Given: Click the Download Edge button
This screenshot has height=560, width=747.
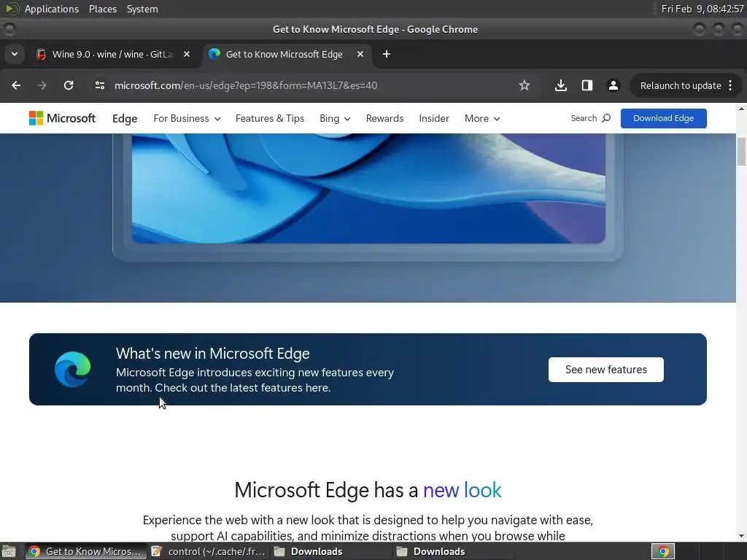Looking at the screenshot, I should tap(663, 118).
